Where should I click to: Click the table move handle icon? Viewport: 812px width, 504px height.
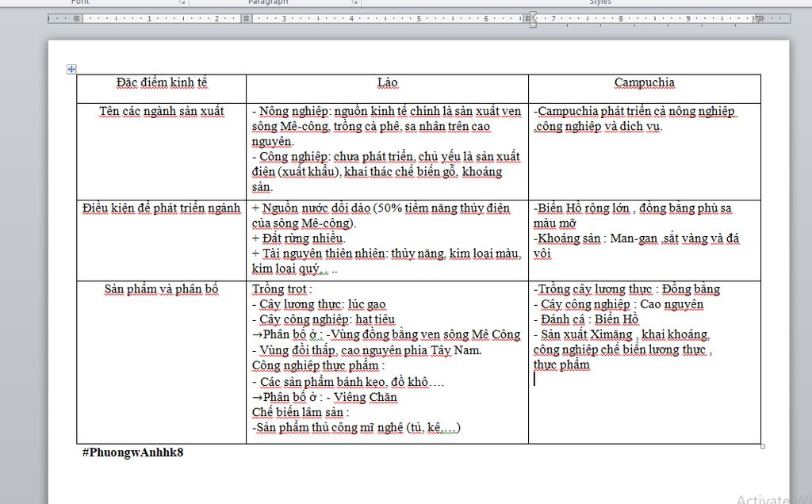pos(71,69)
